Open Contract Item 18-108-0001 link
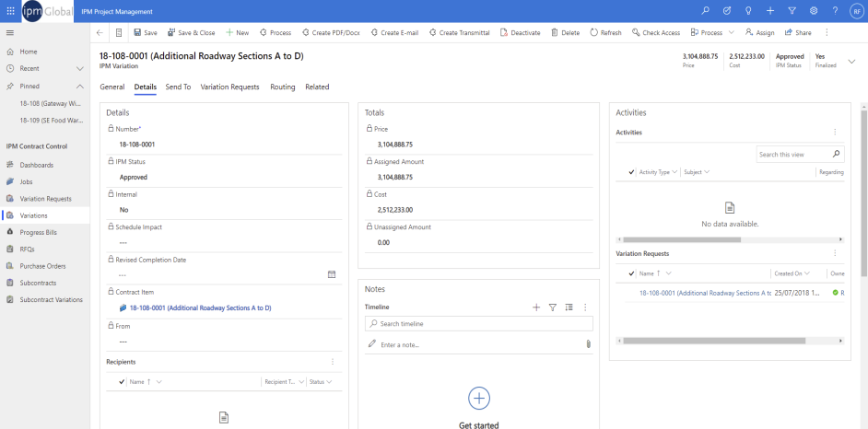This screenshot has height=429, width=868. 200,307
